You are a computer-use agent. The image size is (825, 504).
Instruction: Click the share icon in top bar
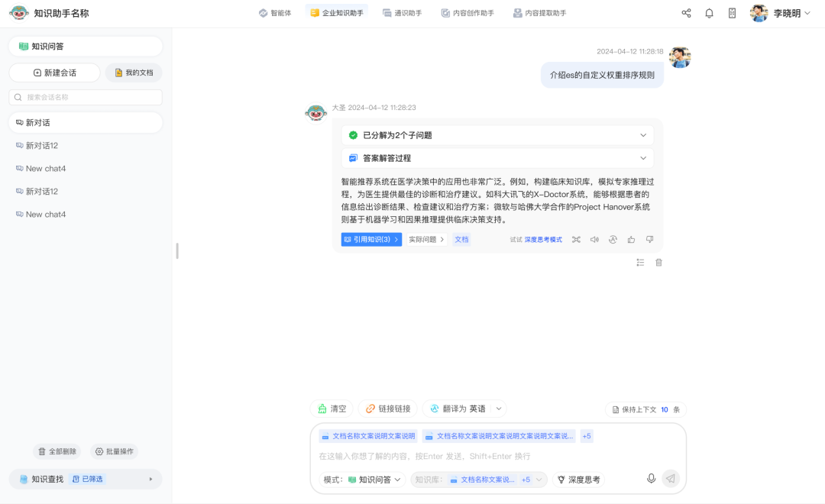click(x=686, y=13)
